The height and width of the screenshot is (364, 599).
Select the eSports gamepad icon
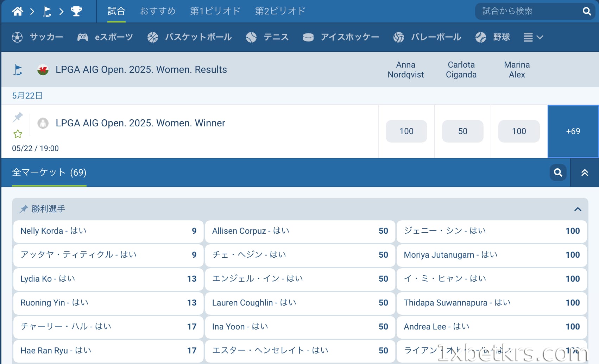click(x=83, y=37)
